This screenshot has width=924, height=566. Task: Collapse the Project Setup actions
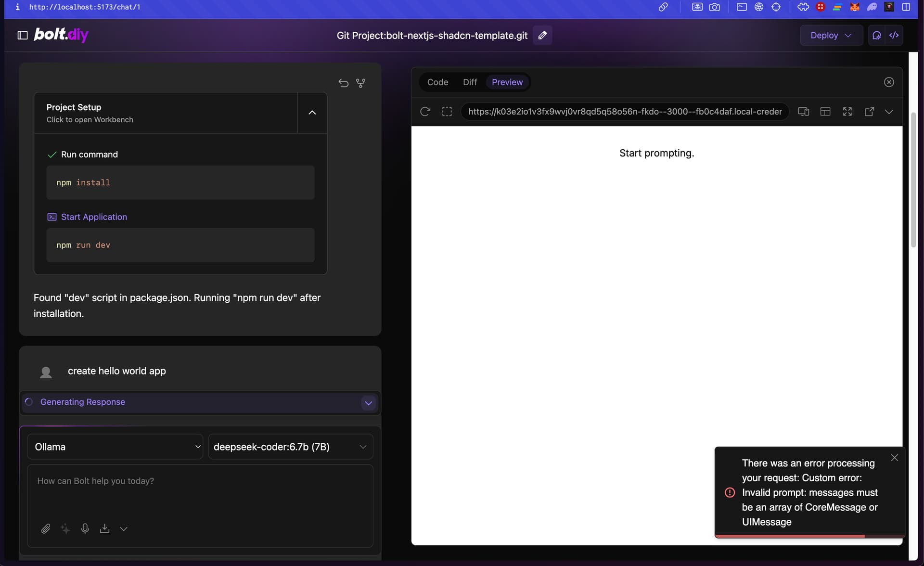[312, 113]
